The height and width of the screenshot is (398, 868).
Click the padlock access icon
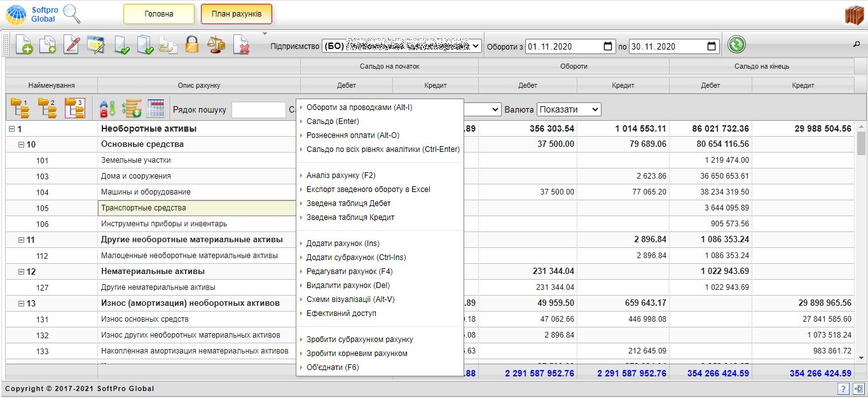click(x=192, y=45)
